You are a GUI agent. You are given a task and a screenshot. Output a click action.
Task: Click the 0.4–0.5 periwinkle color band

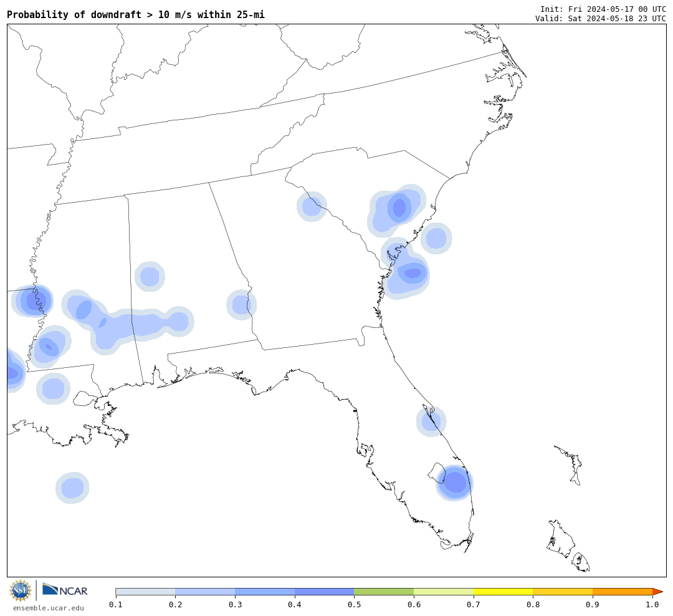325,592
